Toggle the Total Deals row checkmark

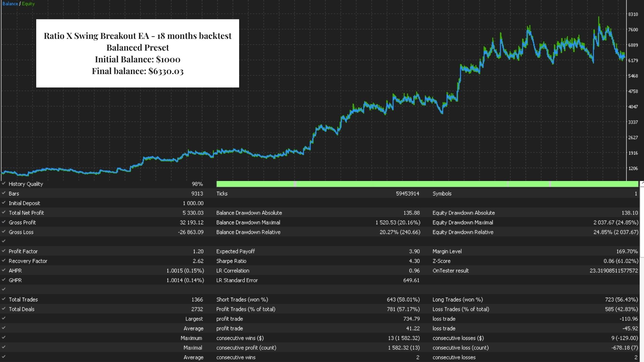(x=4, y=309)
